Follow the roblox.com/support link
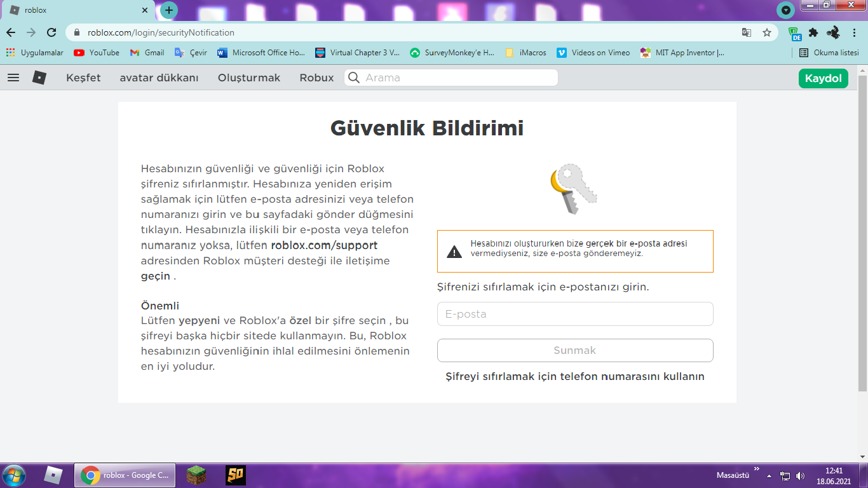The height and width of the screenshot is (488, 868). click(x=324, y=245)
